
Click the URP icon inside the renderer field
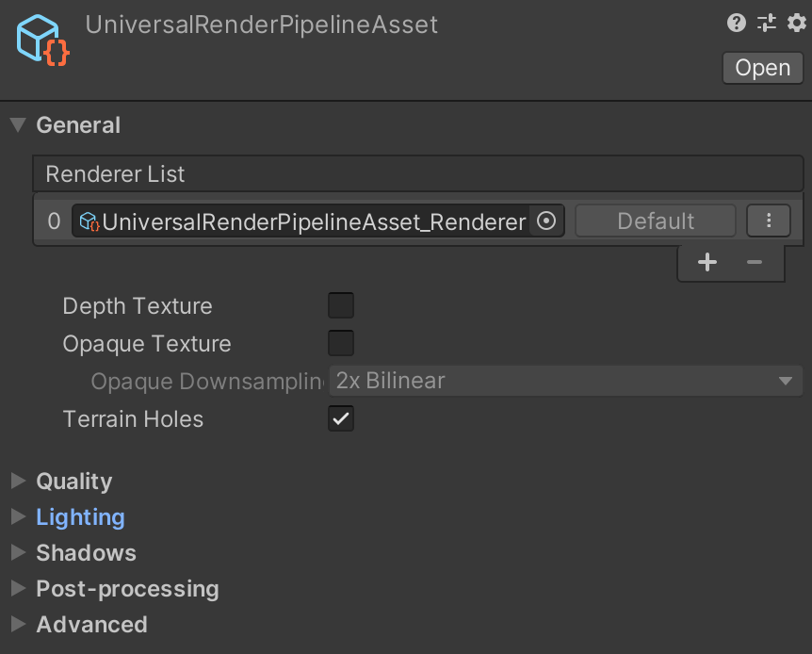click(89, 221)
